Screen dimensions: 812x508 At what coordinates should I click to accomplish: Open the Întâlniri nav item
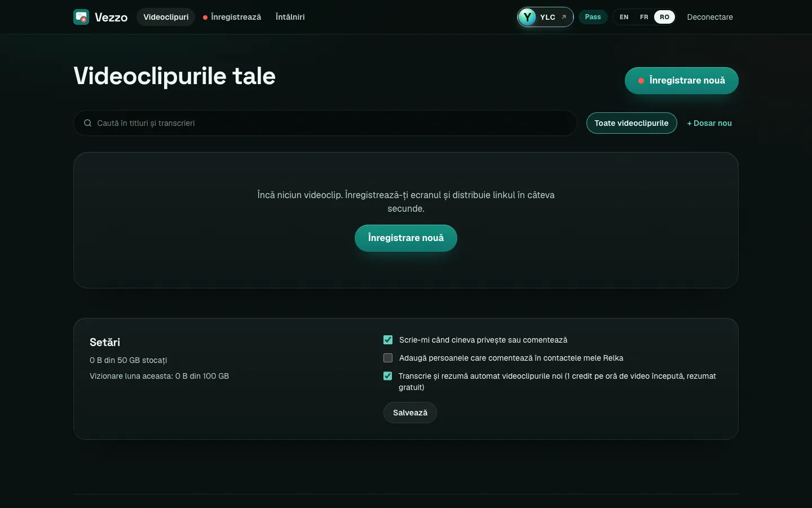(290, 17)
